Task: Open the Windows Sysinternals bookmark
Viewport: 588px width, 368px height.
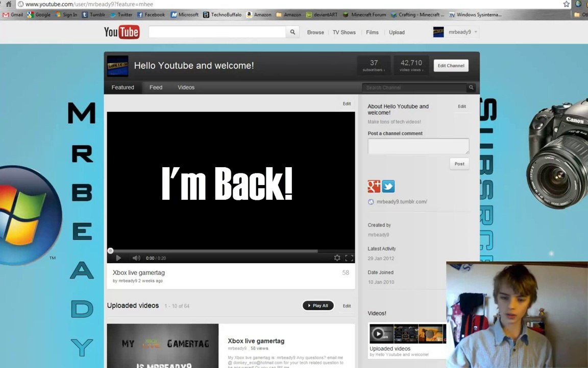Action: tap(475, 15)
